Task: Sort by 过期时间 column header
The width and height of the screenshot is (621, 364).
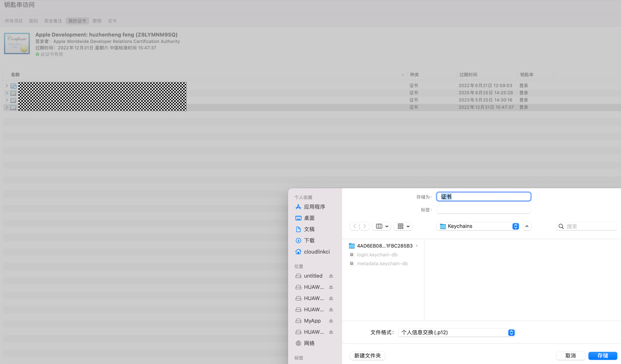Action: [x=468, y=75]
